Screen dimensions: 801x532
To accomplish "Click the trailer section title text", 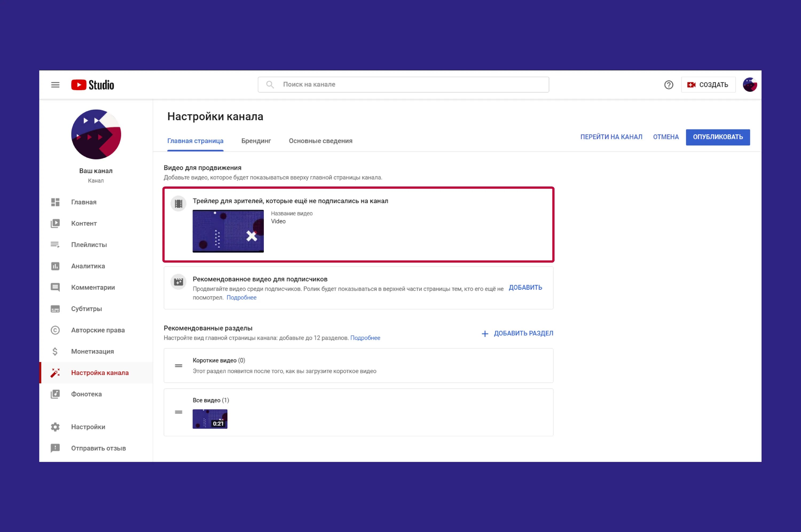I will [x=290, y=201].
